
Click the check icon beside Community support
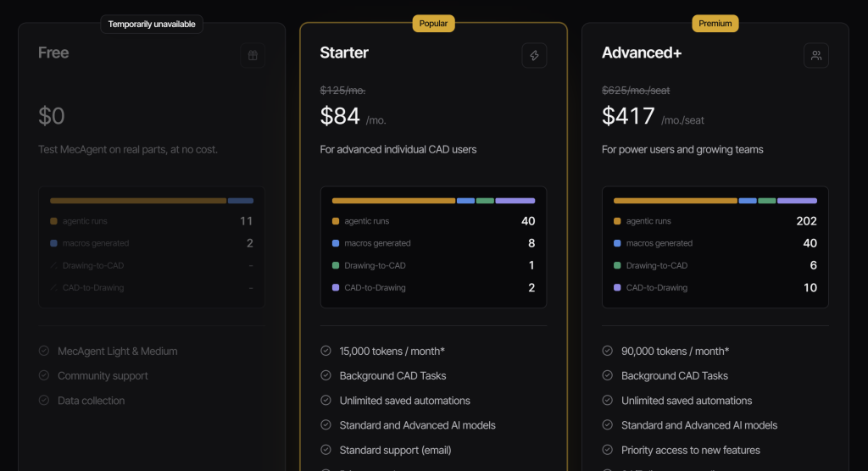(44, 375)
